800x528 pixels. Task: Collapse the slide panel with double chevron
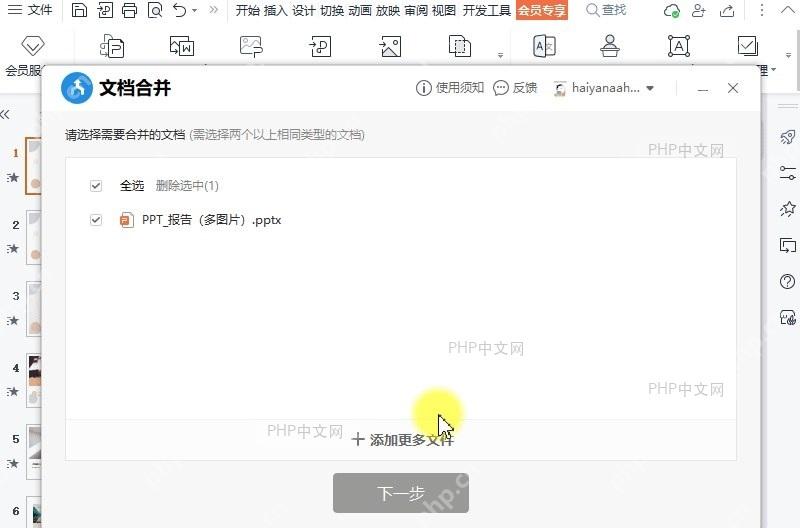pos(5,114)
